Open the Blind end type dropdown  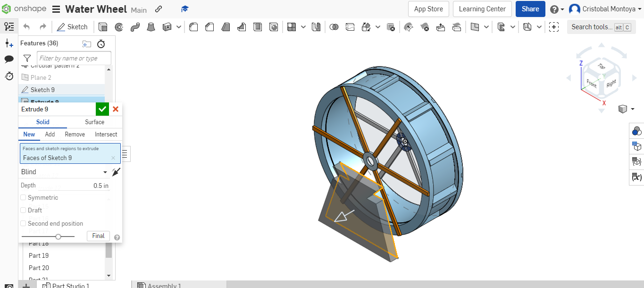(64, 172)
